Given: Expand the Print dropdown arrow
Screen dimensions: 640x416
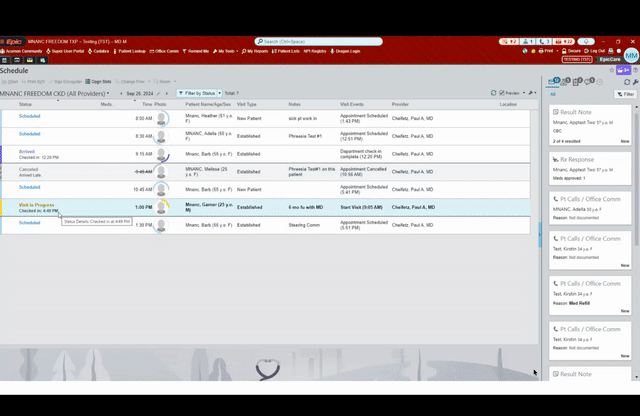Looking at the screenshot, I should tap(557, 51).
